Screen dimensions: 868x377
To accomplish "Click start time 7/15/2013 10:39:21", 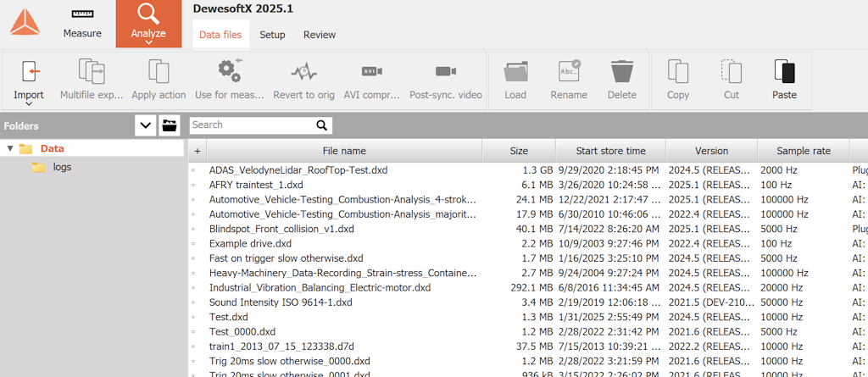I will 609,347.
